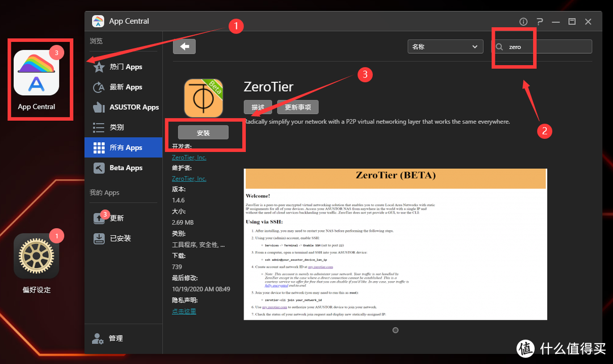The height and width of the screenshot is (364, 613).
Task: View 已安装 installed apps
Action: [x=120, y=238]
